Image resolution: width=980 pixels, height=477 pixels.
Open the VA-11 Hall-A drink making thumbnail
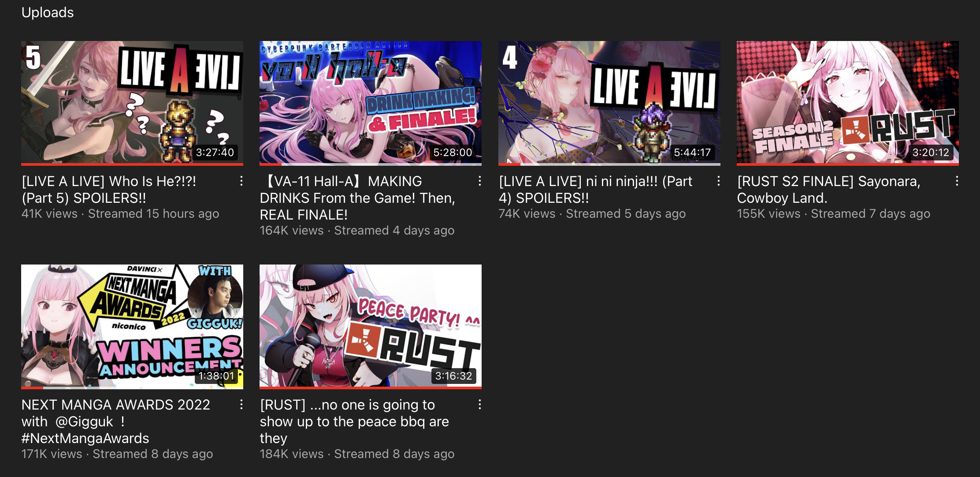click(x=371, y=103)
